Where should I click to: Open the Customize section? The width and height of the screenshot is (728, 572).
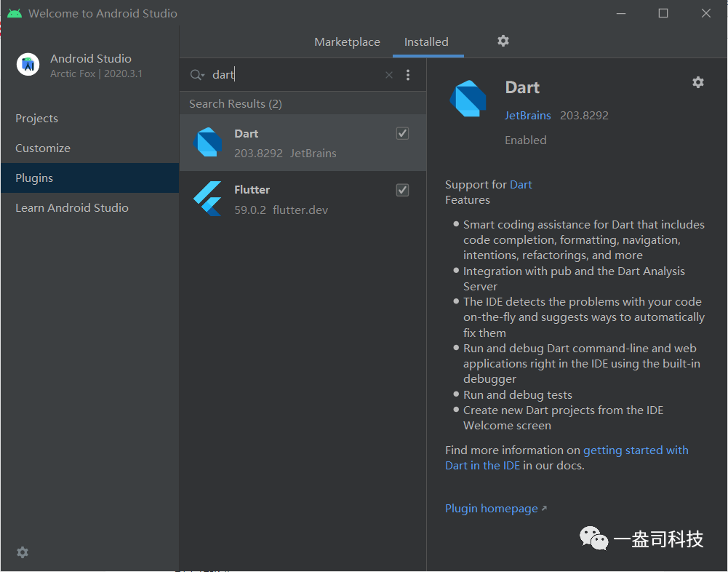click(89, 148)
